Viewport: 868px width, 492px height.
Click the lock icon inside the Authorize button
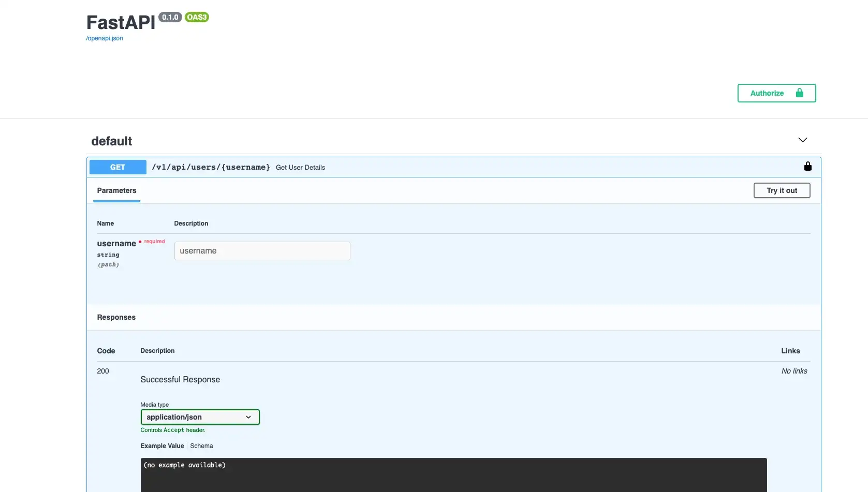pyautogui.click(x=800, y=93)
